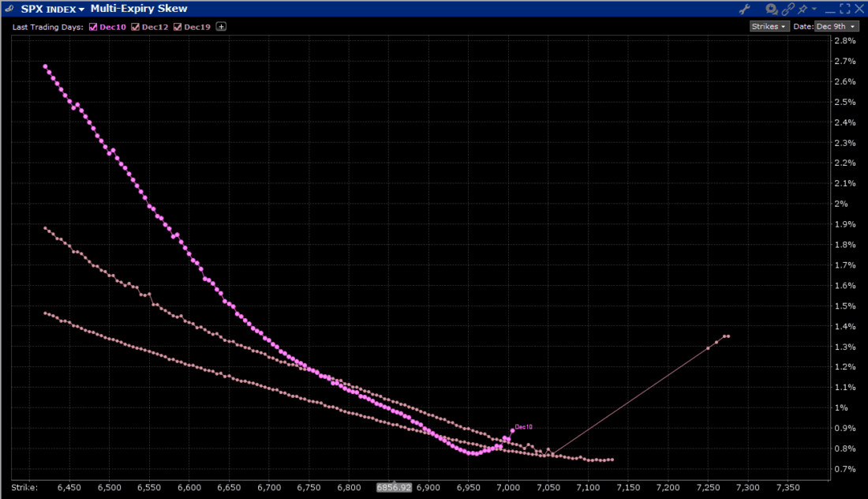Select the highlighted 6856.92 strike value
This screenshot has width=868, height=499.
(393, 488)
